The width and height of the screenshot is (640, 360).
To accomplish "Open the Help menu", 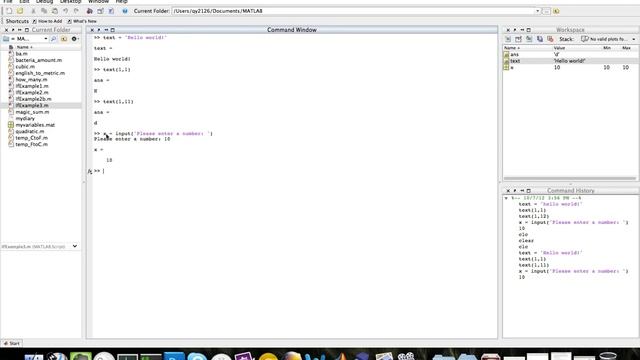I will pos(122,2).
